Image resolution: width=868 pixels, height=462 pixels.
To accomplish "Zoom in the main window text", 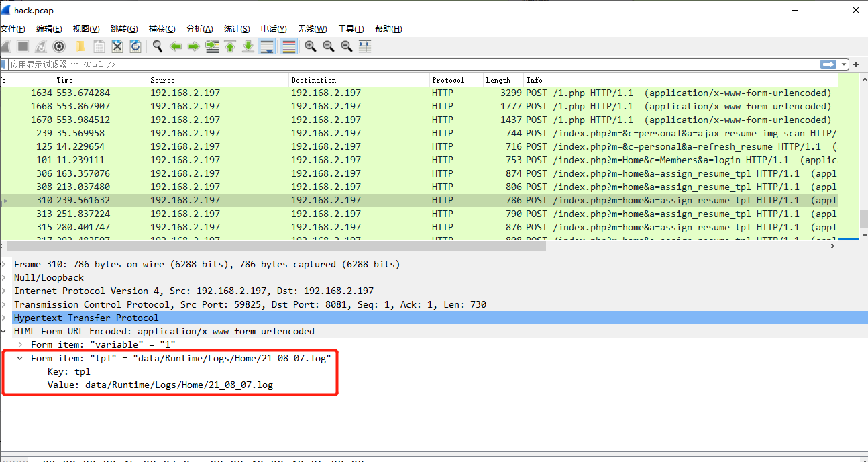I will click(x=311, y=46).
